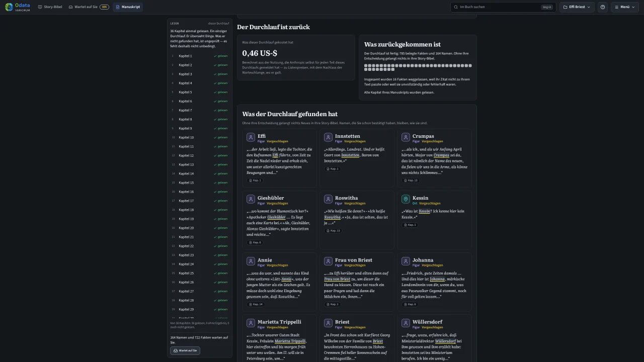Click the Frau von Briest figure icon
Viewport: 644px width, 362px height.
(328, 261)
